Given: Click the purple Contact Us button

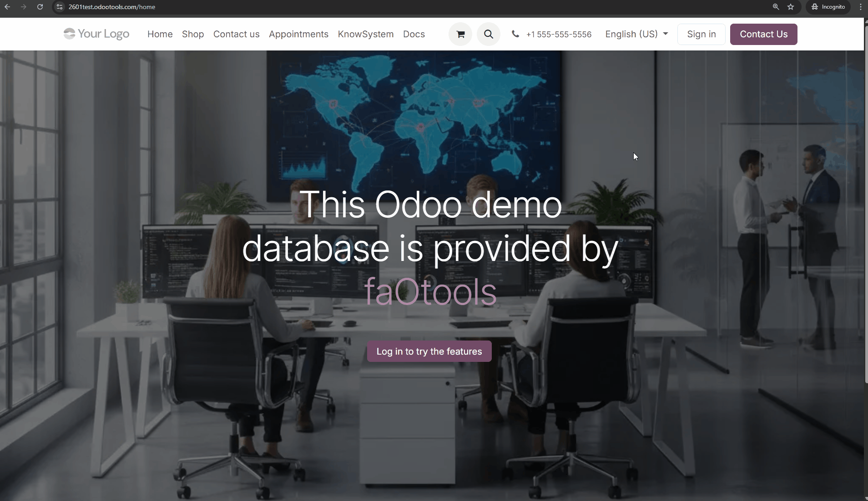Looking at the screenshot, I should tap(763, 34).
